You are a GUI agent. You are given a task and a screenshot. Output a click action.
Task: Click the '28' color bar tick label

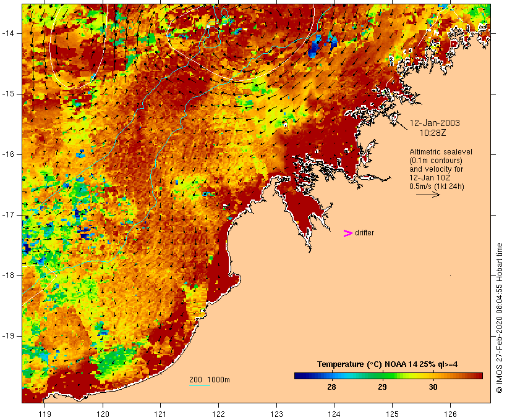tap(331, 387)
